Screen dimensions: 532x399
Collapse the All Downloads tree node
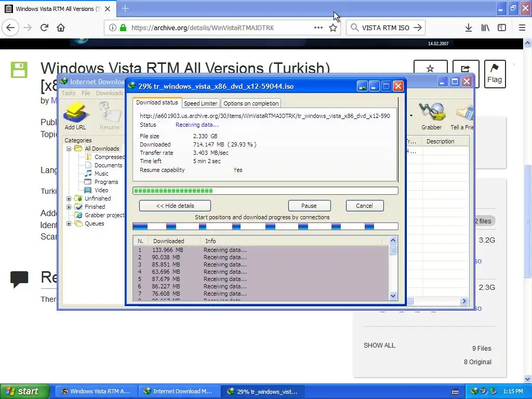pyautogui.click(x=69, y=149)
